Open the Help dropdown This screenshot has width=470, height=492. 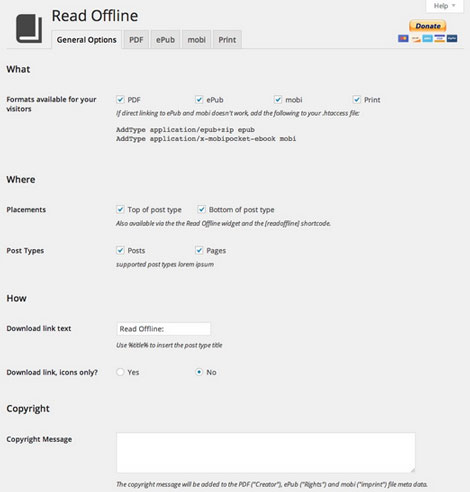pos(444,6)
